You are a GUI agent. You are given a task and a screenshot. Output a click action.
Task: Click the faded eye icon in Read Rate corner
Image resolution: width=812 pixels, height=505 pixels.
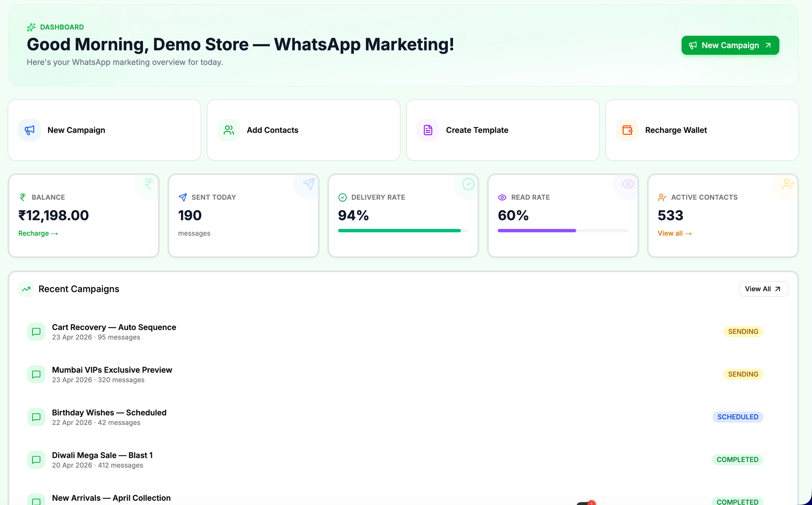(x=628, y=184)
